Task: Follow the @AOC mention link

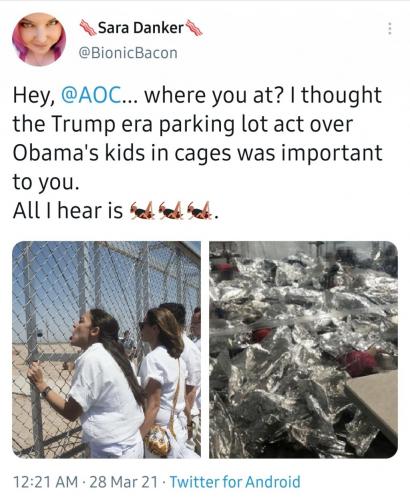Action: tap(91, 95)
